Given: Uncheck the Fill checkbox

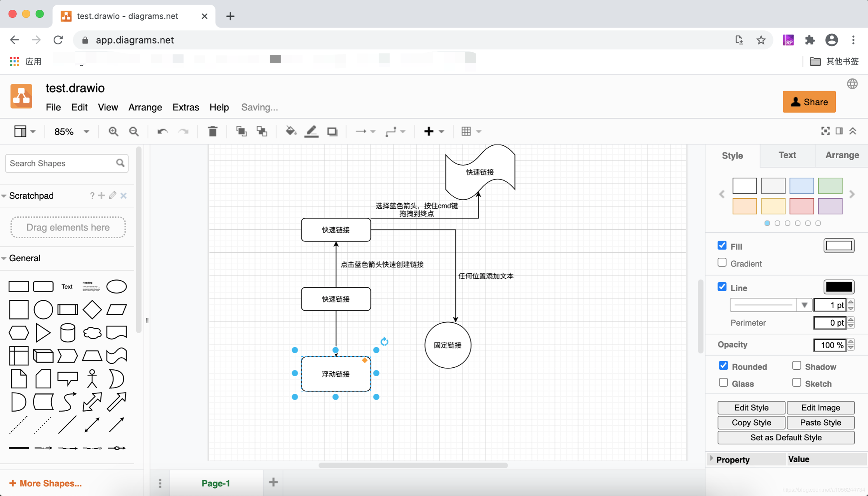Looking at the screenshot, I should (x=722, y=245).
